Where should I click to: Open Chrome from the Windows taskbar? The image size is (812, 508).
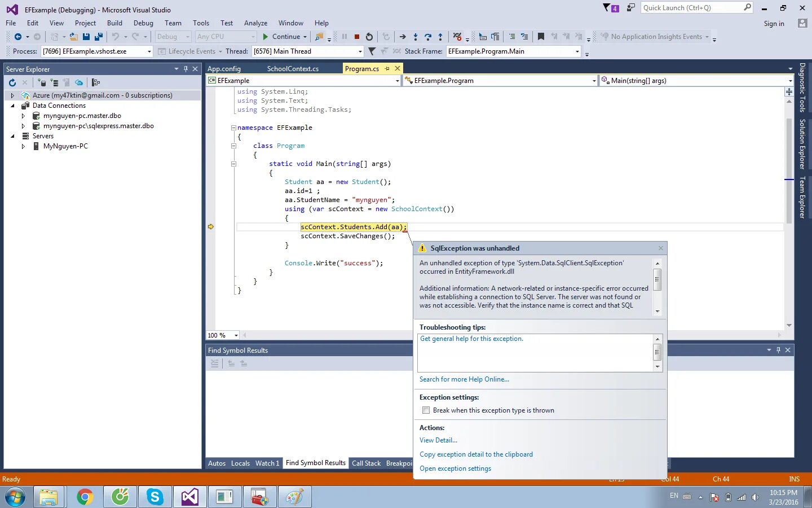pos(85,497)
